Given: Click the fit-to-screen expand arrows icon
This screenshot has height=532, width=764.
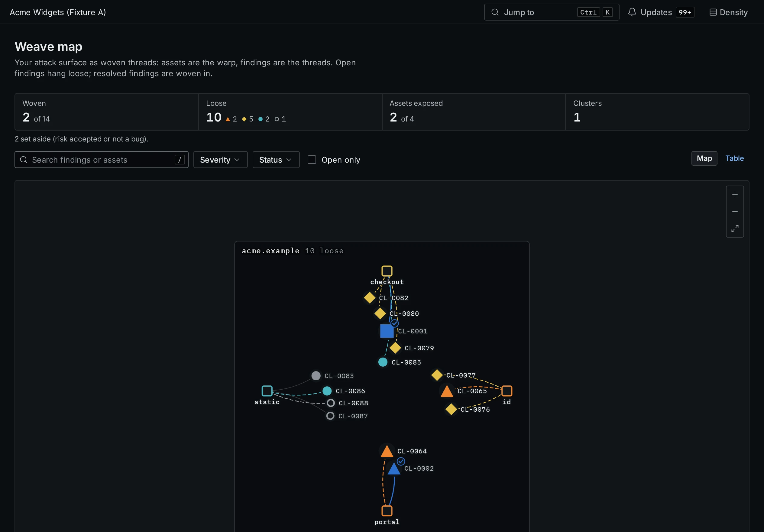Looking at the screenshot, I should point(735,229).
